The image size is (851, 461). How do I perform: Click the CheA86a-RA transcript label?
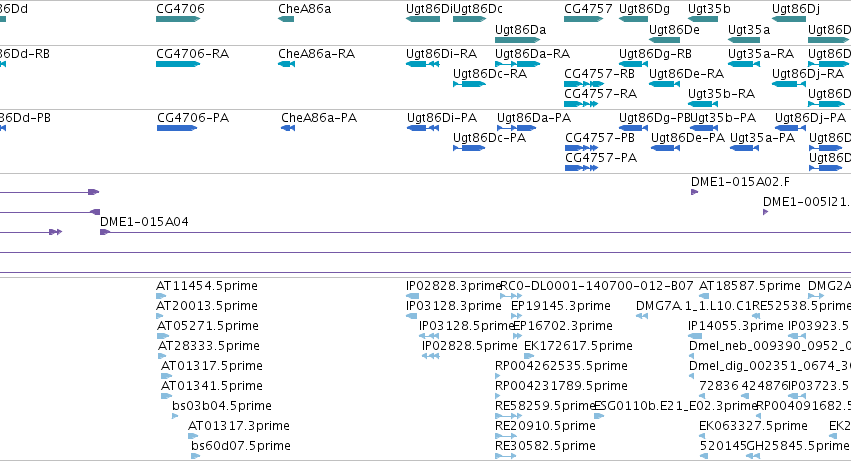[x=316, y=54]
